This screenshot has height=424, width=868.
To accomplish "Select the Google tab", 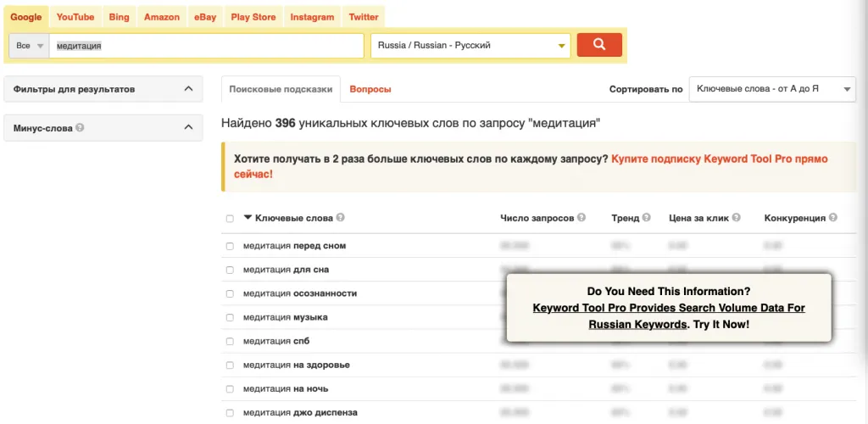I will (26, 17).
